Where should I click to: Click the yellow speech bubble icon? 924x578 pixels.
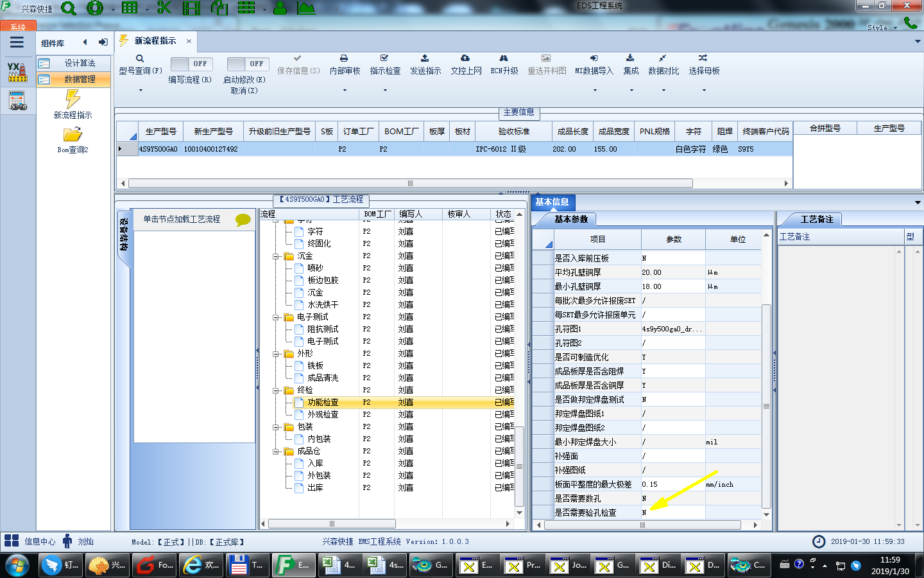(x=243, y=220)
